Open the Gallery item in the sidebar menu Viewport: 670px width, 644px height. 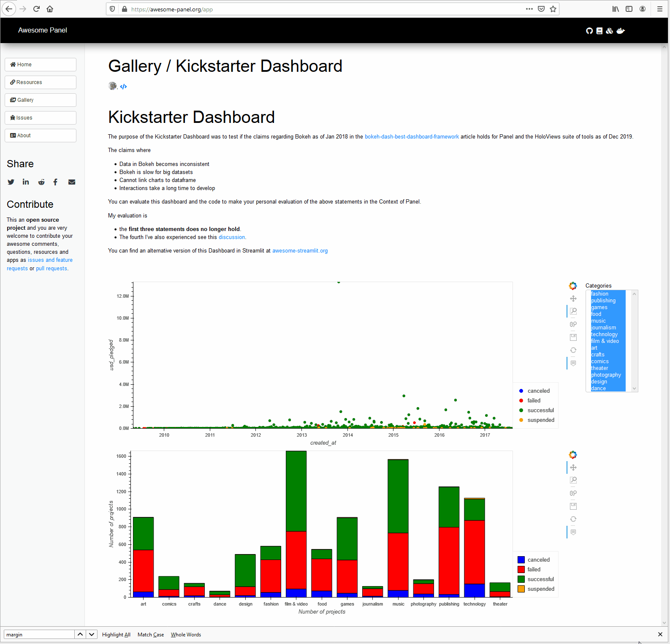(x=41, y=100)
